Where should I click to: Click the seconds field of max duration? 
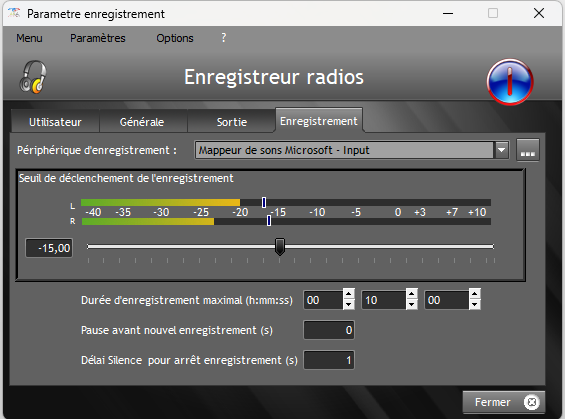(x=446, y=300)
